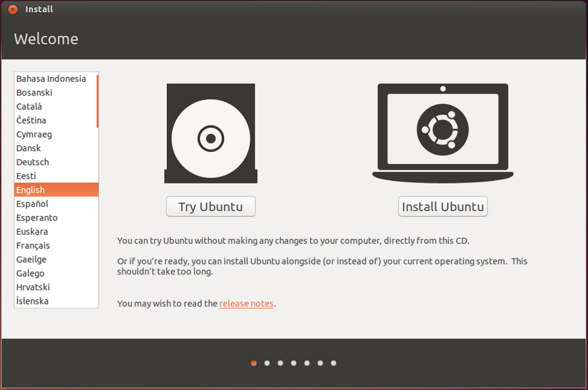This screenshot has width=588, height=390.
Task: Click the Install Ubuntu button
Action: (x=443, y=207)
